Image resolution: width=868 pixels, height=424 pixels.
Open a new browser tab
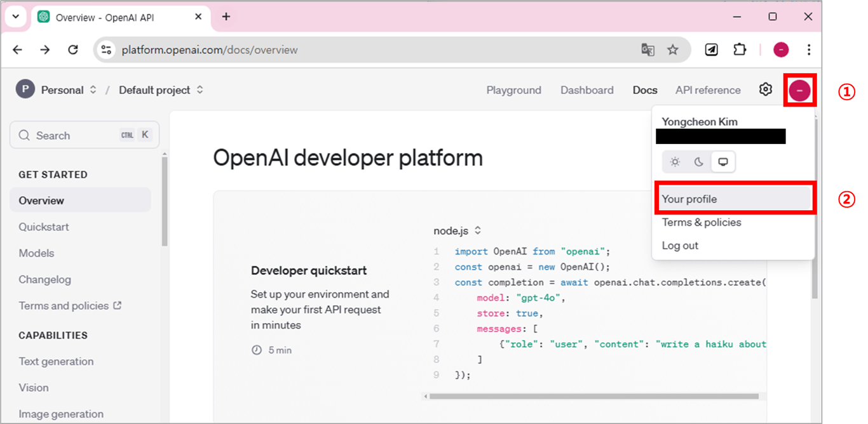(x=226, y=17)
